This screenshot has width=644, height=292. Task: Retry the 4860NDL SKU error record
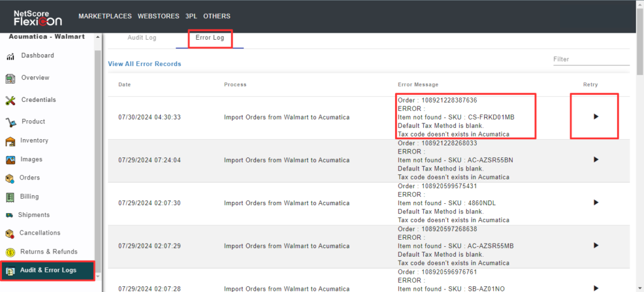click(x=596, y=203)
